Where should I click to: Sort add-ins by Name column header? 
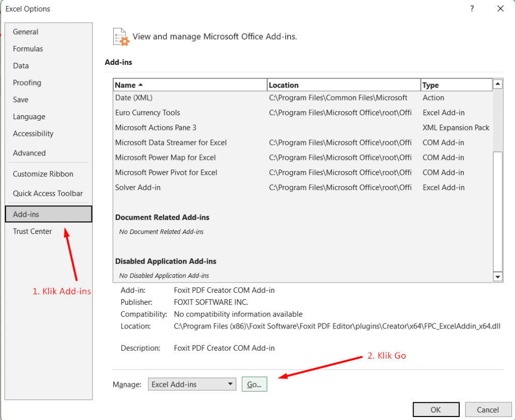[x=190, y=85]
